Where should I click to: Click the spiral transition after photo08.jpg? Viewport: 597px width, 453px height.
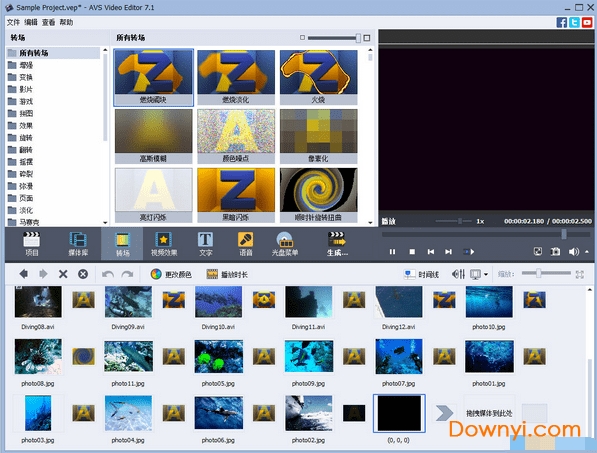click(x=84, y=356)
